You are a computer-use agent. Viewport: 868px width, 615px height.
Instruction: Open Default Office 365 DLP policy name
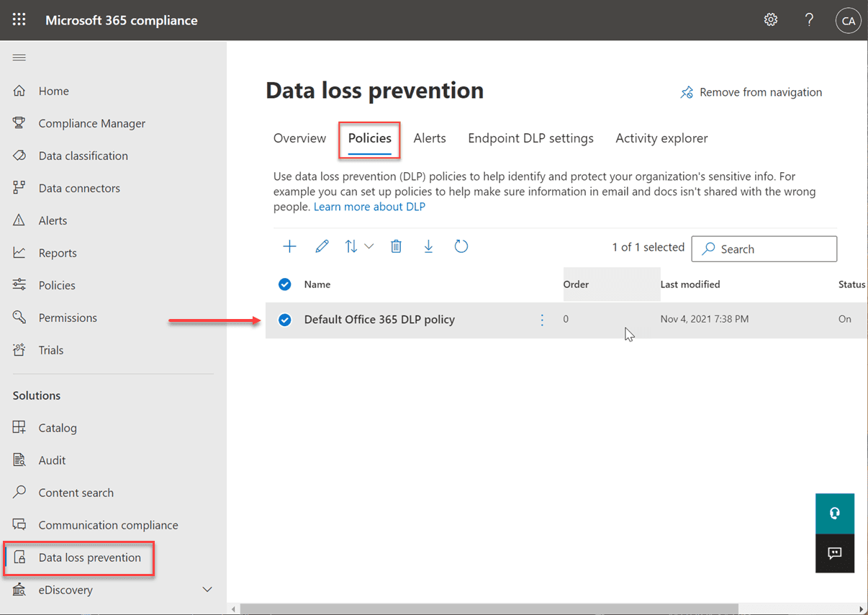click(379, 320)
